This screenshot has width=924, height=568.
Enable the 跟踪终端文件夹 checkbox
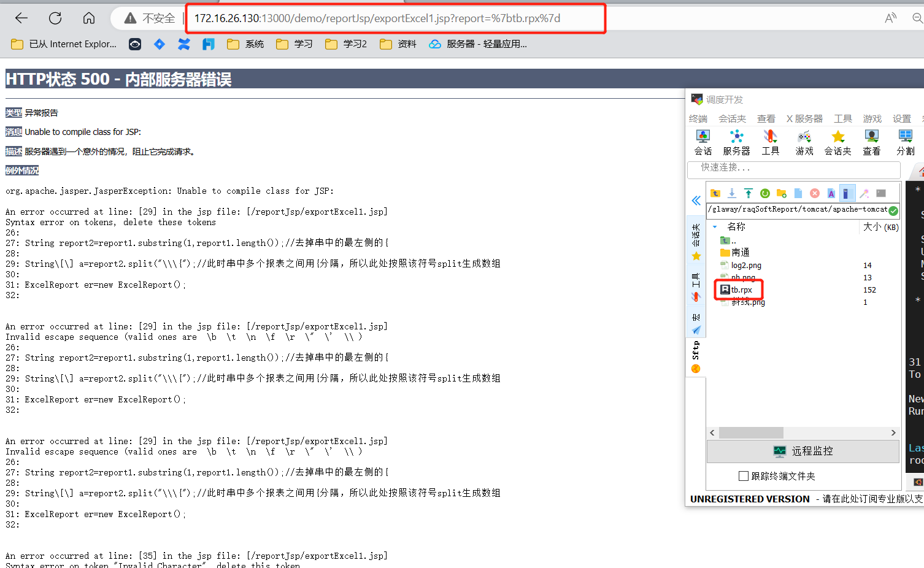click(x=744, y=476)
